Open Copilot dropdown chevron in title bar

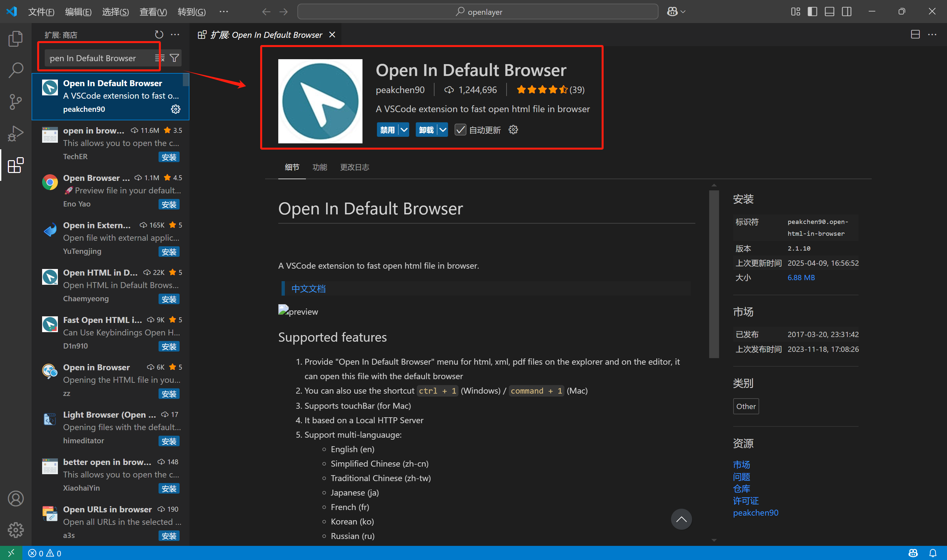tap(683, 12)
